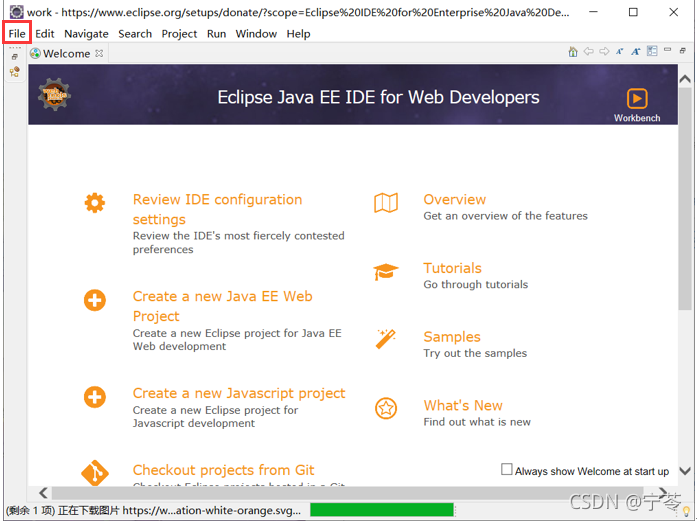Image resolution: width=697 pixels, height=521 pixels.
Task: Open the What's New link
Action: [463, 405]
